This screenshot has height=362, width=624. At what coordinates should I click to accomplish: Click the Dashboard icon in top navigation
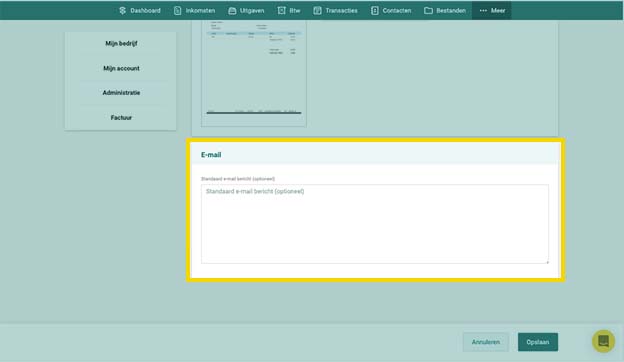(x=123, y=11)
